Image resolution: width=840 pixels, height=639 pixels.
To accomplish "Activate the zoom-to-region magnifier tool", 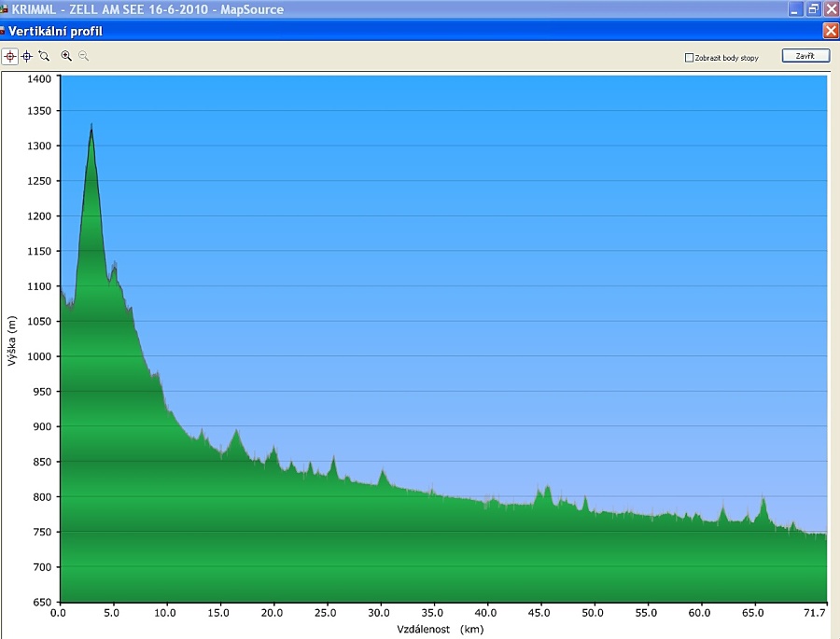I will (44, 56).
